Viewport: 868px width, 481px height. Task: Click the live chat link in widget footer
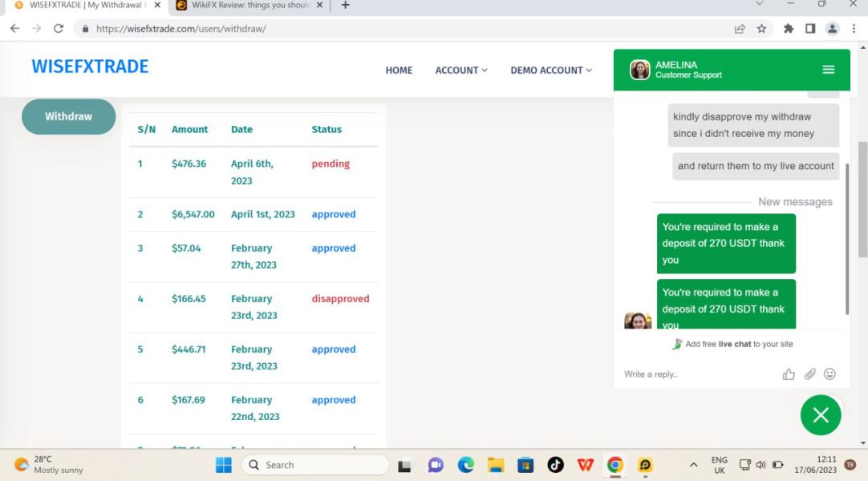coord(735,344)
